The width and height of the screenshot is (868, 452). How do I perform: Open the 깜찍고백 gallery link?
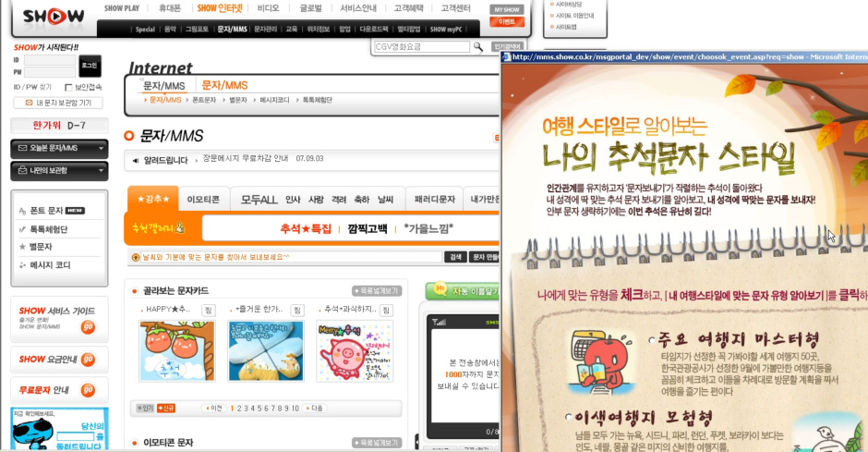point(368,228)
